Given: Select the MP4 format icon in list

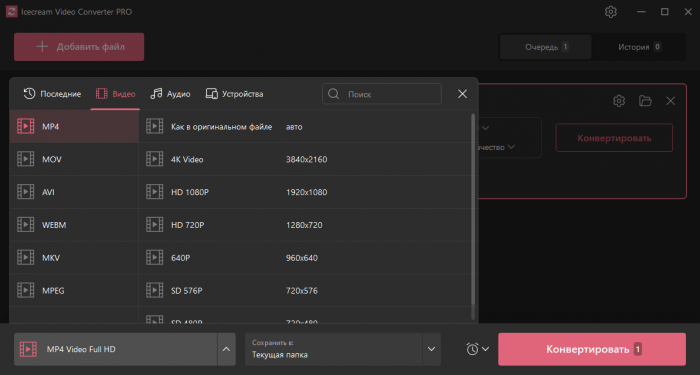Looking at the screenshot, I should point(25,126).
